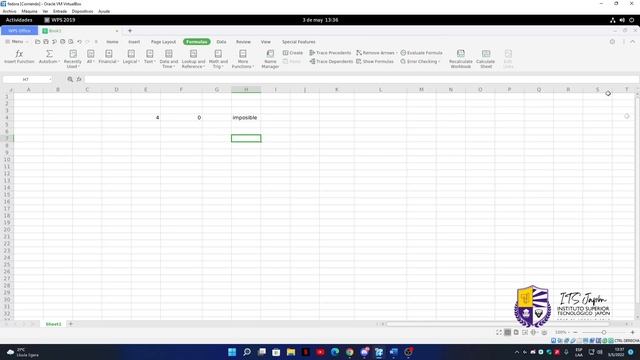Click Recalculate Workbook

point(460,59)
